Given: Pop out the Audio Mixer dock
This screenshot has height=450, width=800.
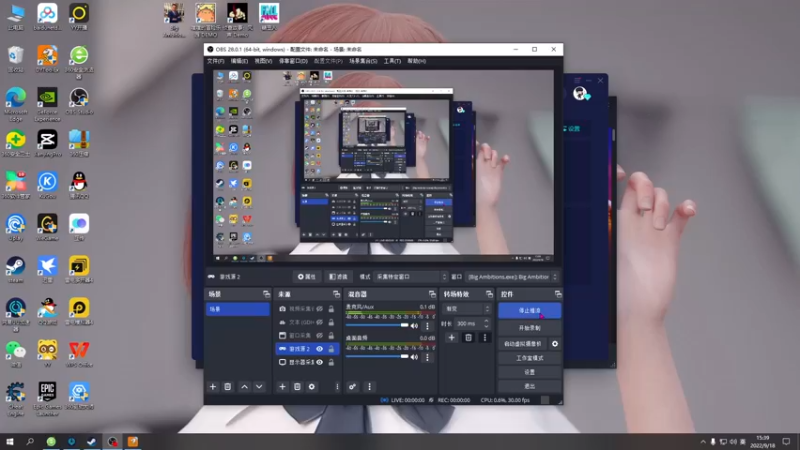Looking at the screenshot, I should (x=432, y=294).
